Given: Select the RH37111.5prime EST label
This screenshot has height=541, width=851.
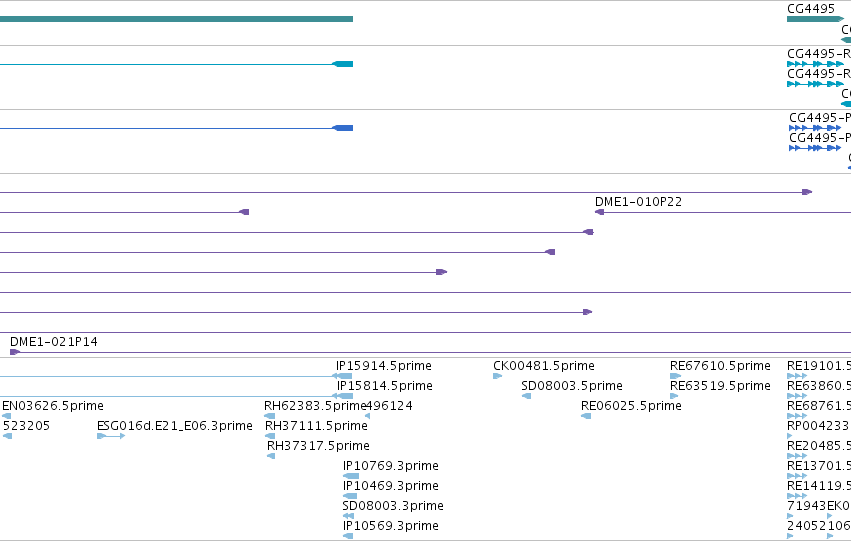Looking at the screenshot, I should 316,426.
